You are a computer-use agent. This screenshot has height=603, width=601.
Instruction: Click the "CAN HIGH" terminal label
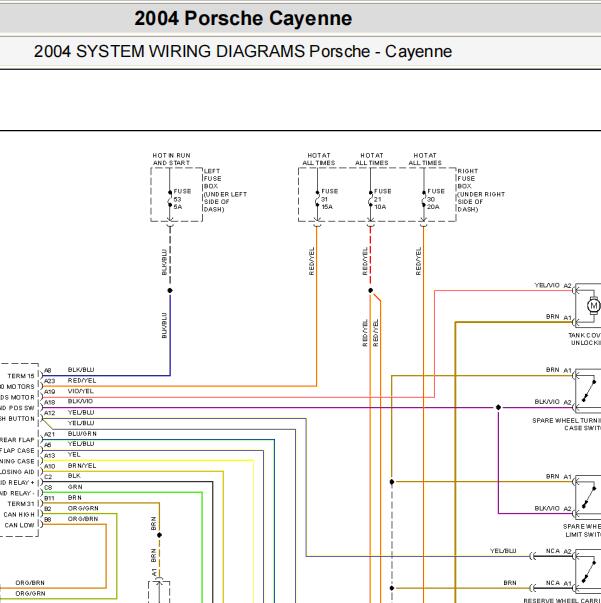pos(19,515)
